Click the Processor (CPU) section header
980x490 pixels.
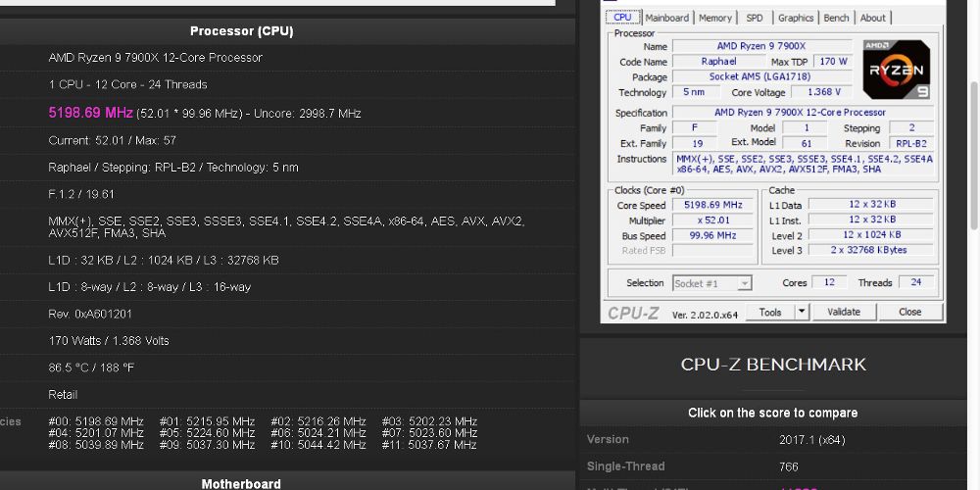pos(241,31)
